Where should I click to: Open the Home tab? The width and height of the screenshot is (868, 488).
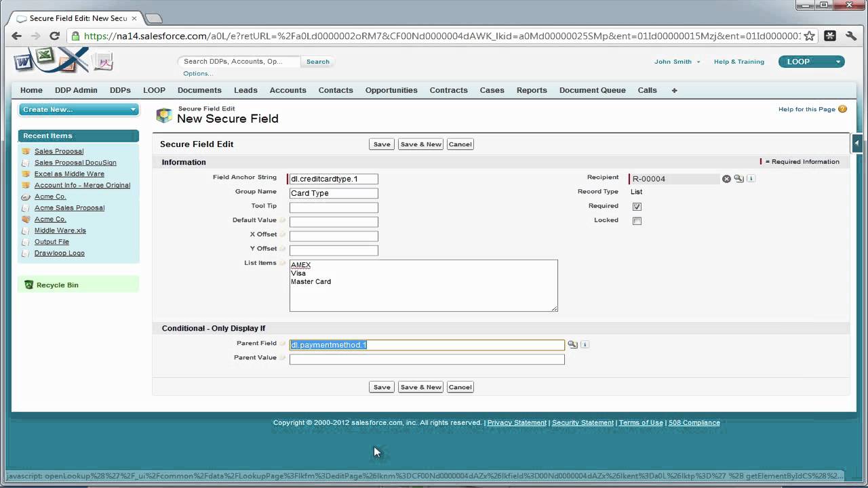pos(31,90)
